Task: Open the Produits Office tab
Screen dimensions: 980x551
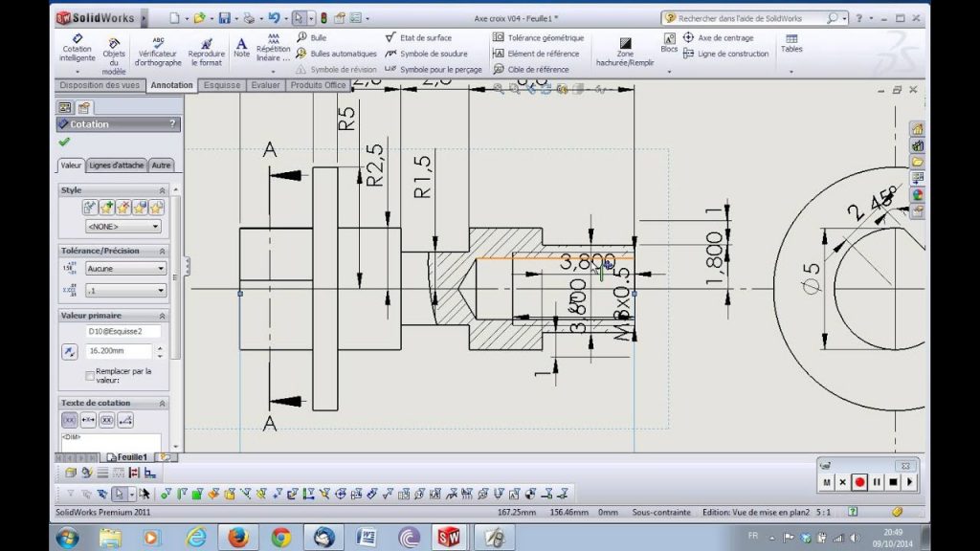Action: click(318, 85)
